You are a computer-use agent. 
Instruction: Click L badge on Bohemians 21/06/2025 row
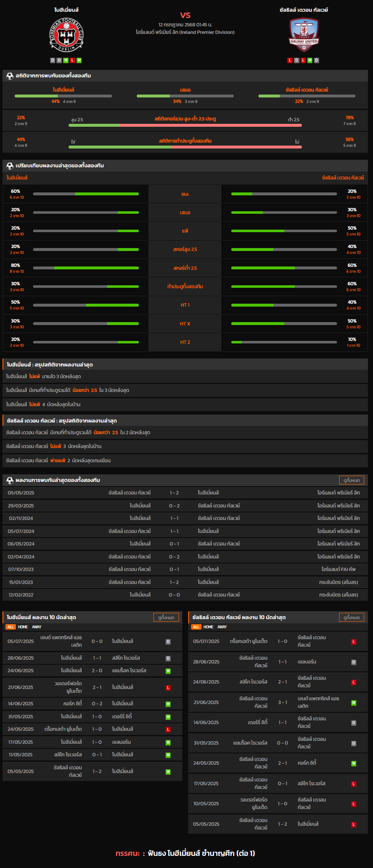click(168, 688)
